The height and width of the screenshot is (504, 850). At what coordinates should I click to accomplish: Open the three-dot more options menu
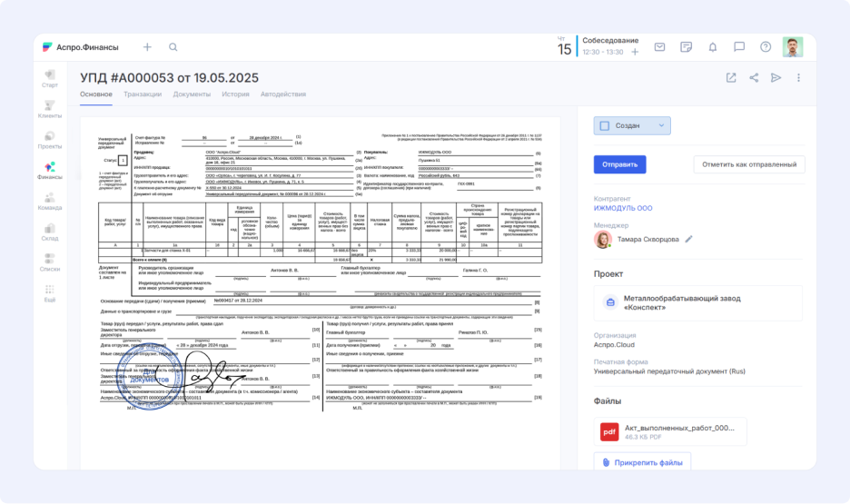[x=798, y=77]
